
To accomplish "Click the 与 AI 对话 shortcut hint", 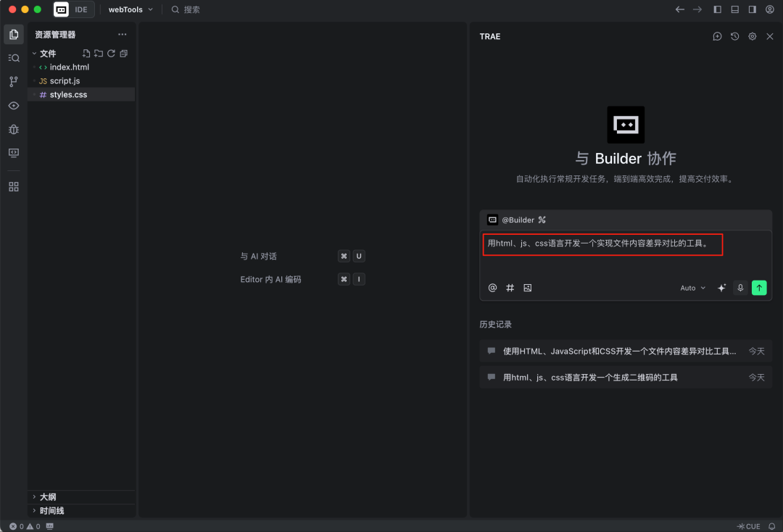I will [258, 256].
